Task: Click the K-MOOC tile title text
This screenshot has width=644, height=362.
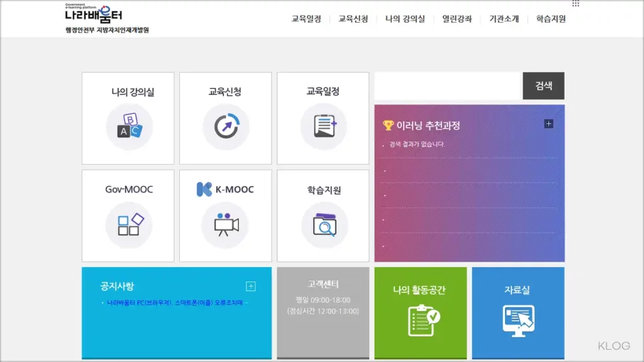Action: click(235, 189)
